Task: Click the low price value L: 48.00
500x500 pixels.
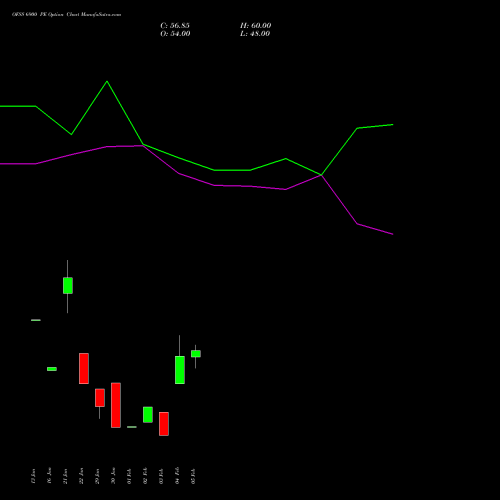Action: coord(255,34)
